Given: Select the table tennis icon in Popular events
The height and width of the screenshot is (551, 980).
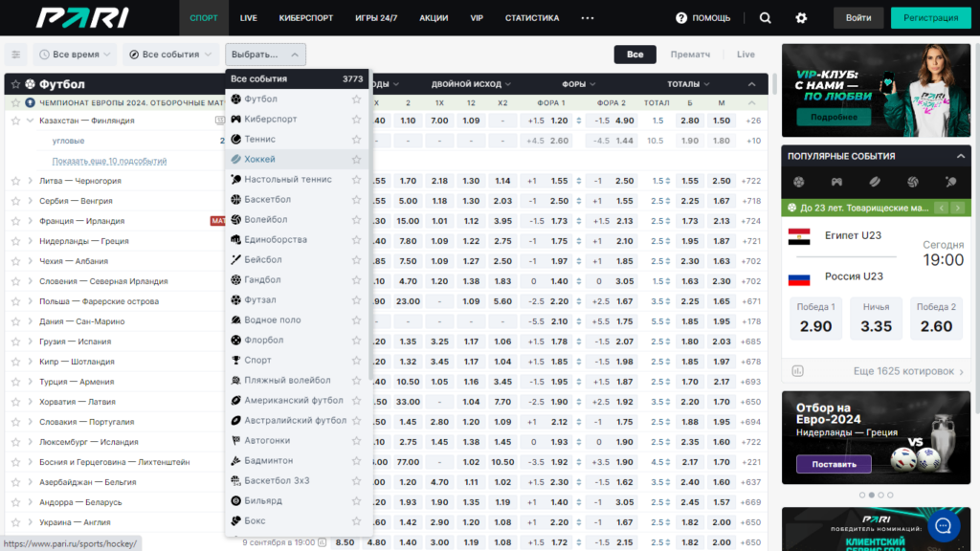Looking at the screenshot, I should pos(950,182).
